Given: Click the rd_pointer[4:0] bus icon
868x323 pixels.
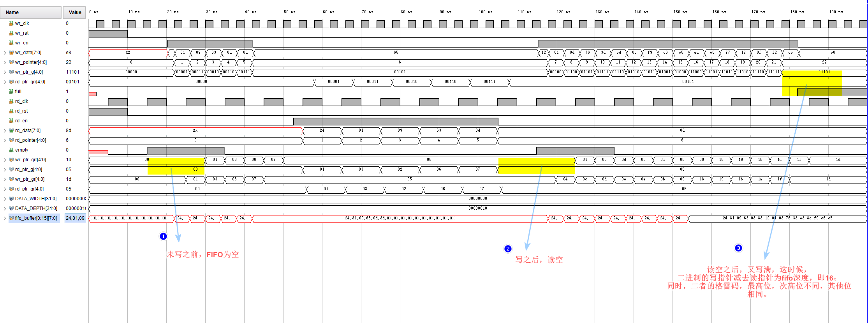Looking at the screenshot, I should 11,140.
